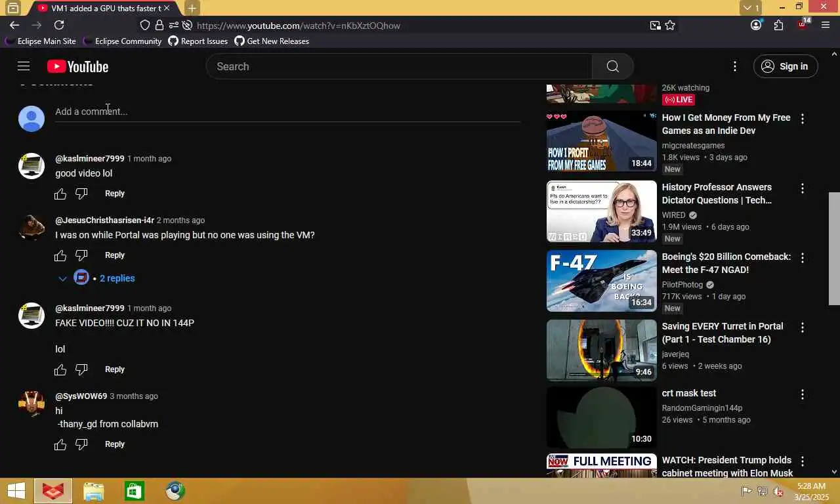This screenshot has width=840, height=504.
Task: Reply to the SysWOW69 comment
Action: pos(115,444)
